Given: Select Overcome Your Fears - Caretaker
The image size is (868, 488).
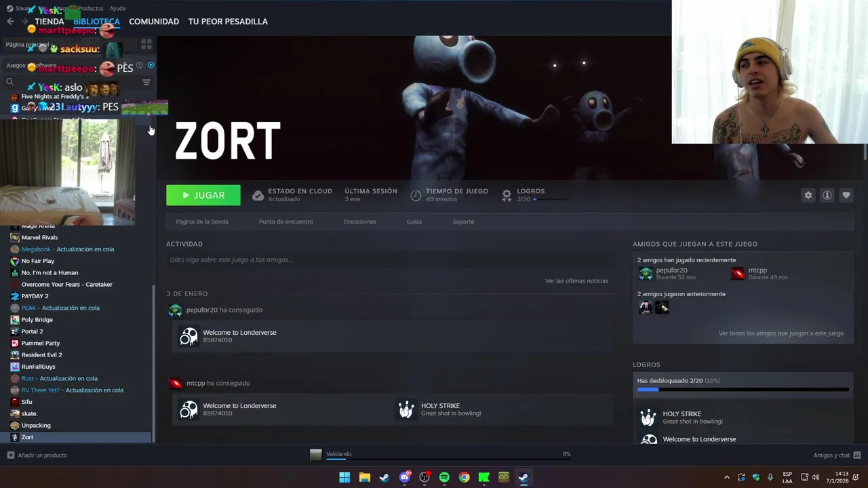Looking at the screenshot, I should coord(66,285).
